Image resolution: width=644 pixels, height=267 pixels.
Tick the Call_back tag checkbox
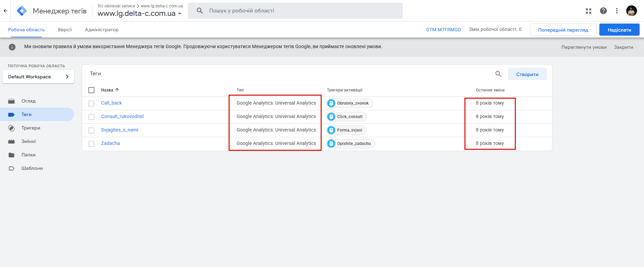click(x=91, y=103)
